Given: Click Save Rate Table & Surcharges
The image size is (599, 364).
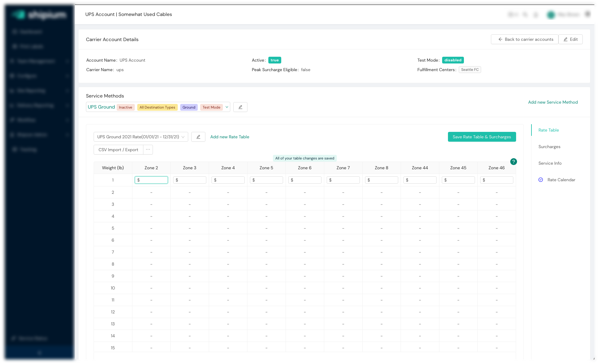Looking at the screenshot, I should 482,137.
